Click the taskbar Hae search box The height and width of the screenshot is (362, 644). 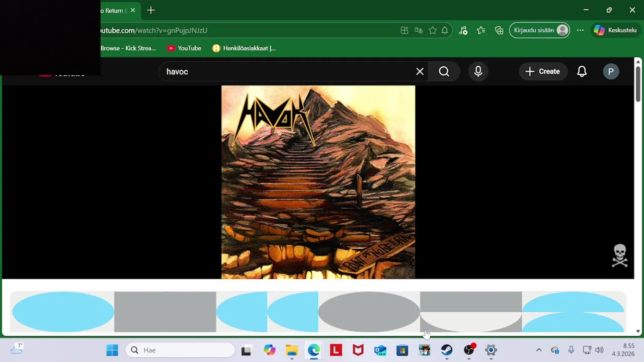tap(181, 350)
